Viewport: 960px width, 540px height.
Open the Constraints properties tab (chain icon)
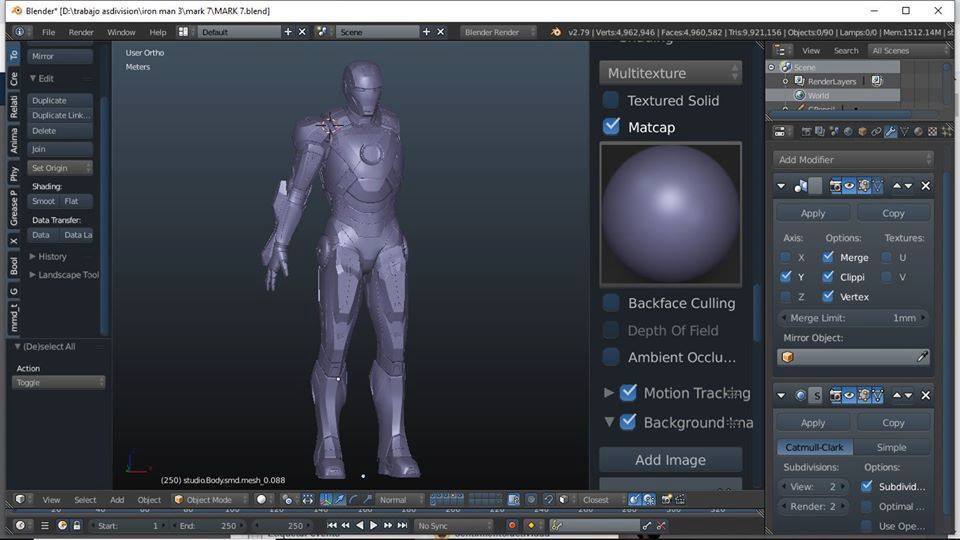[876, 132]
